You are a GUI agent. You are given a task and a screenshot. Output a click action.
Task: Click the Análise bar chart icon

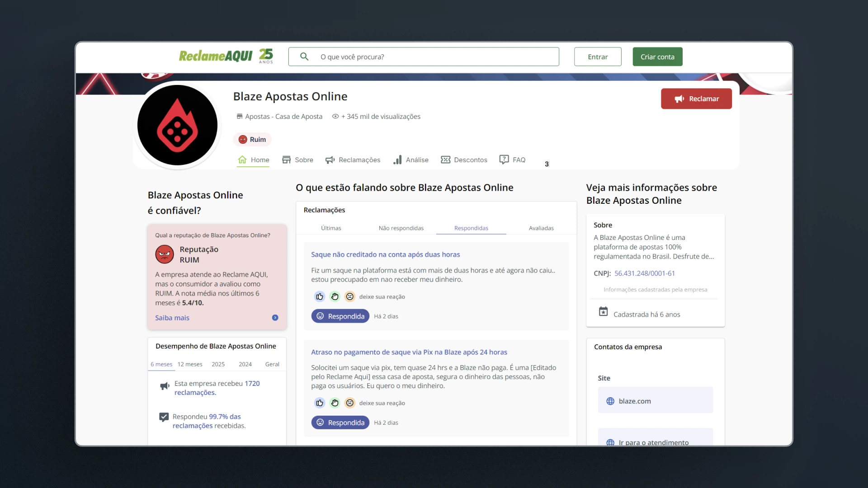pyautogui.click(x=397, y=160)
